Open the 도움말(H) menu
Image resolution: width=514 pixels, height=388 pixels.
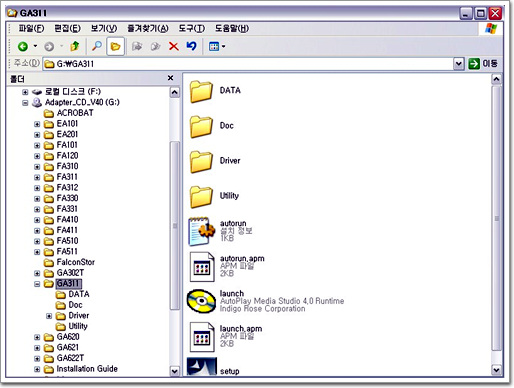click(x=232, y=29)
